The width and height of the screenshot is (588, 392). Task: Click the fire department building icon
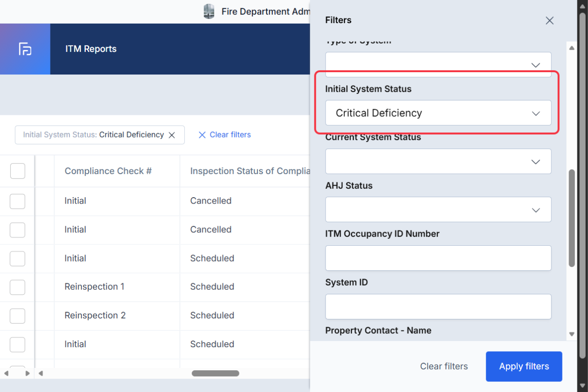coord(209,12)
